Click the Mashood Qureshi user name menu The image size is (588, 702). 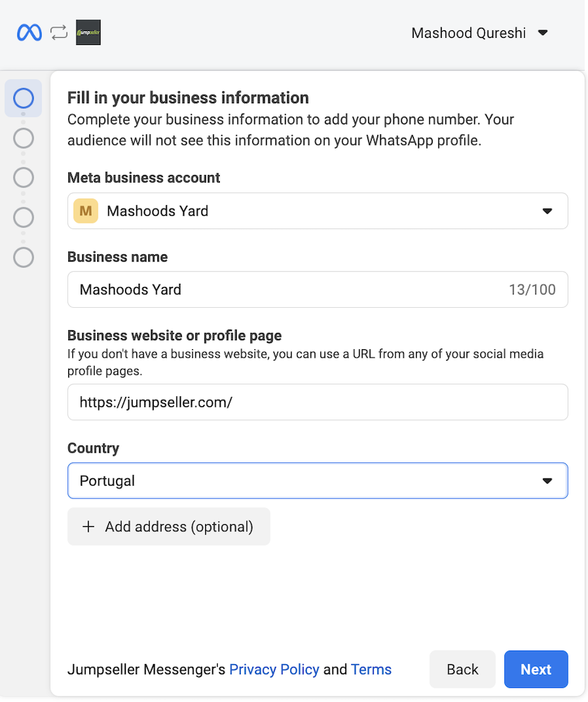(469, 33)
